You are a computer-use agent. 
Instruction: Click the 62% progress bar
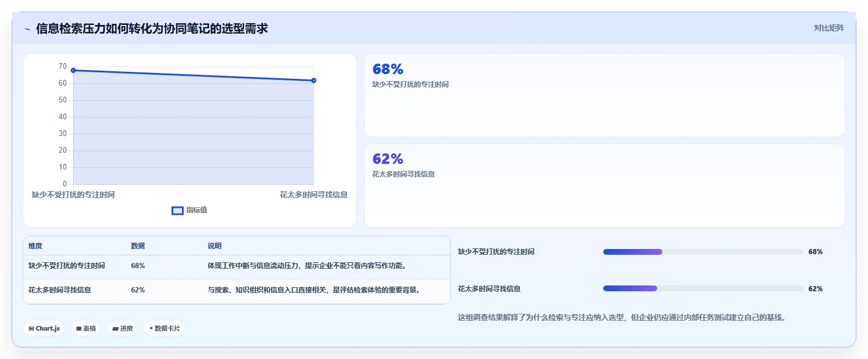[703, 288]
